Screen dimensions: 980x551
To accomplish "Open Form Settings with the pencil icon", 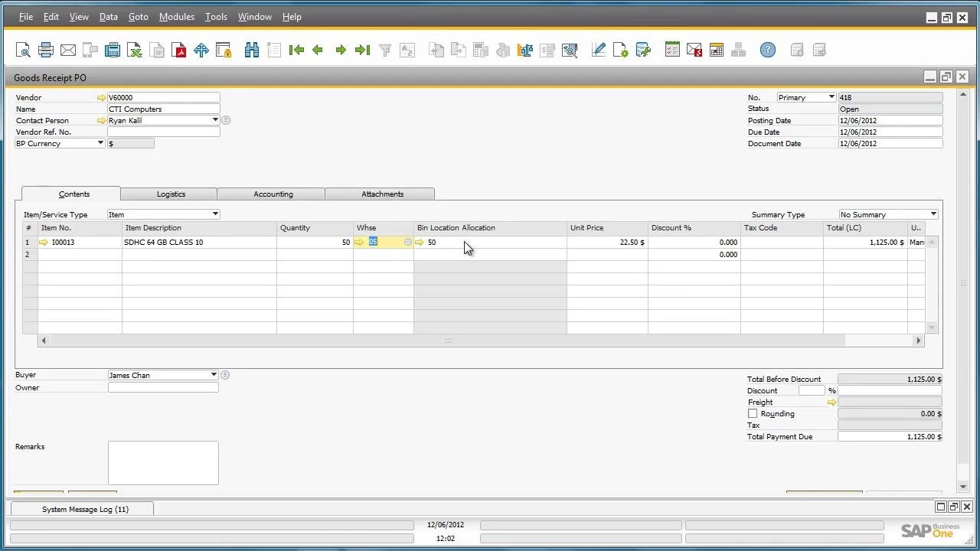I will pyautogui.click(x=599, y=51).
